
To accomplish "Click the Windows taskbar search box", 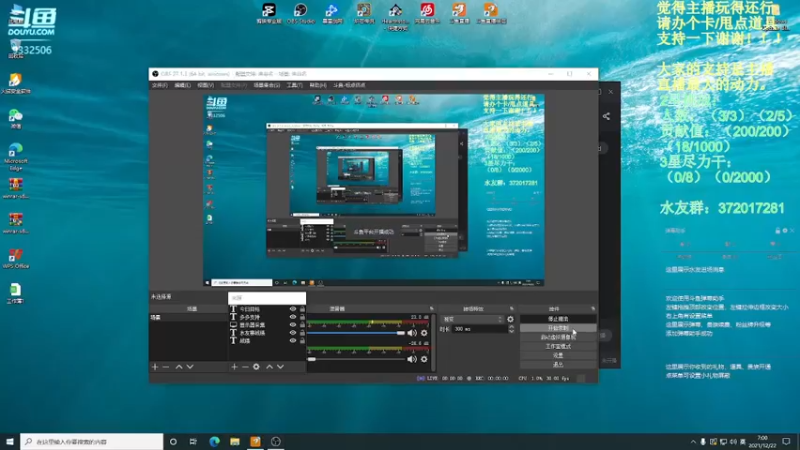I will 92,441.
